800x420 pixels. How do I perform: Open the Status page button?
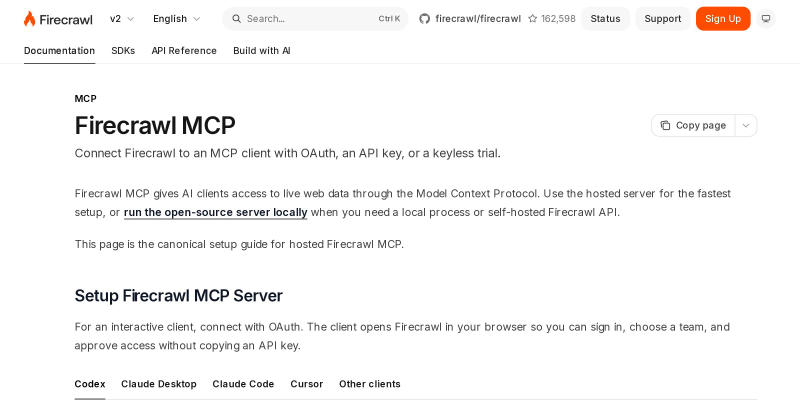pyautogui.click(x=605, y=19)
